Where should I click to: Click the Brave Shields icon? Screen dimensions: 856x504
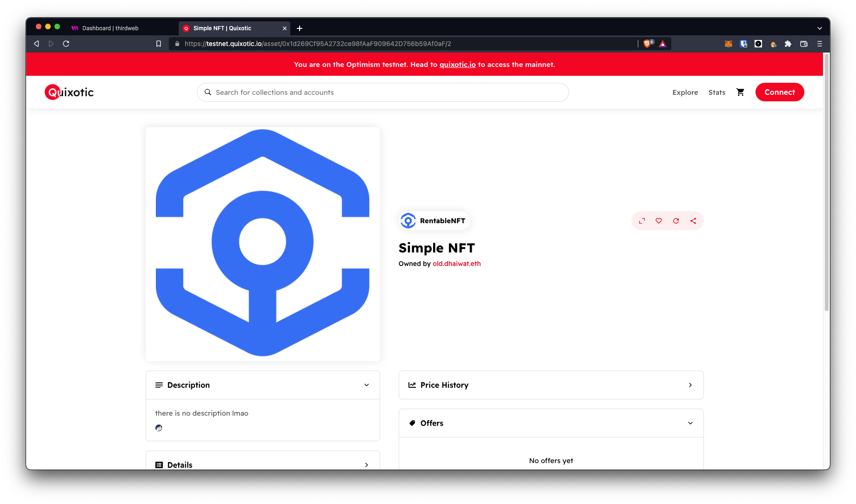[x=647, y=44]
